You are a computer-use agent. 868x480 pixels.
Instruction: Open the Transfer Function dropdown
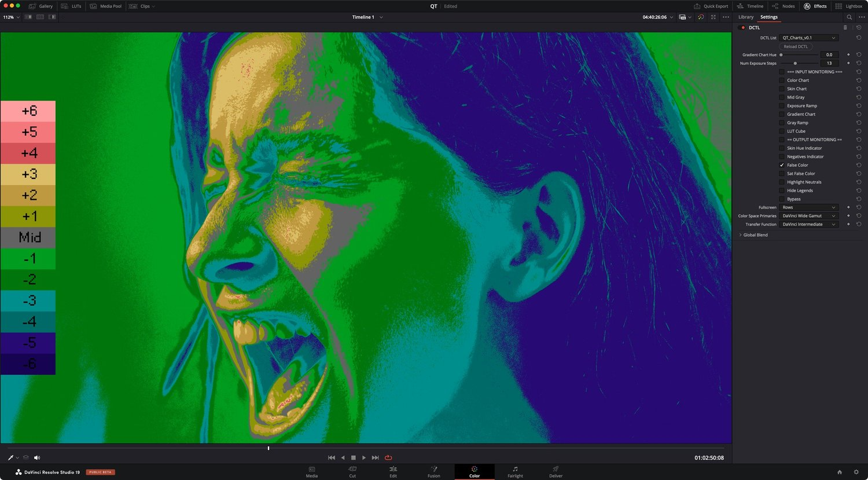[x=808, y=224]
